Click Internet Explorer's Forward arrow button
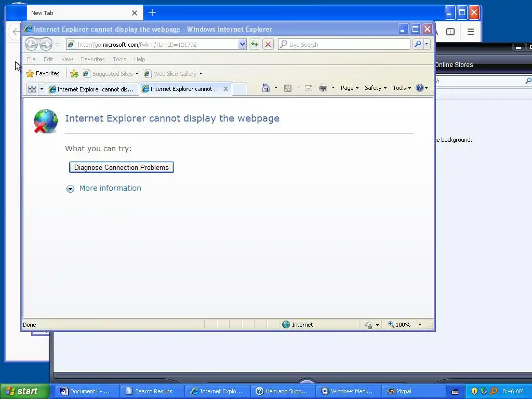 46,44
